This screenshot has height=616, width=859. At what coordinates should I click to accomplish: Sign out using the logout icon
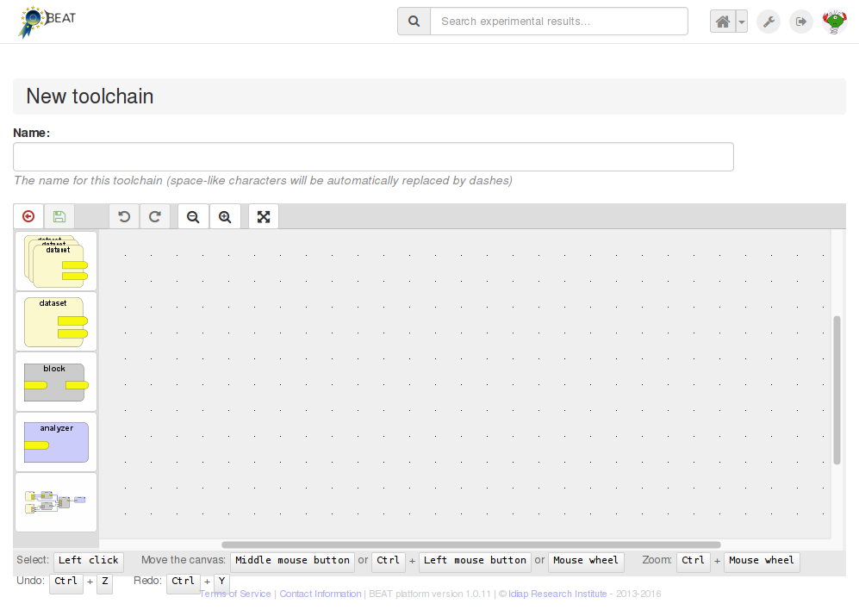[800, 21]
